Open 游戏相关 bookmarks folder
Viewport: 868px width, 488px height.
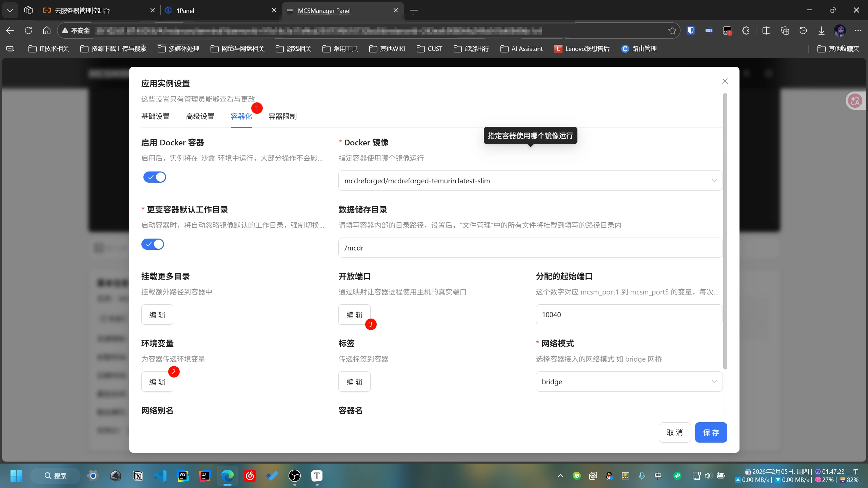tap(293, 49)
